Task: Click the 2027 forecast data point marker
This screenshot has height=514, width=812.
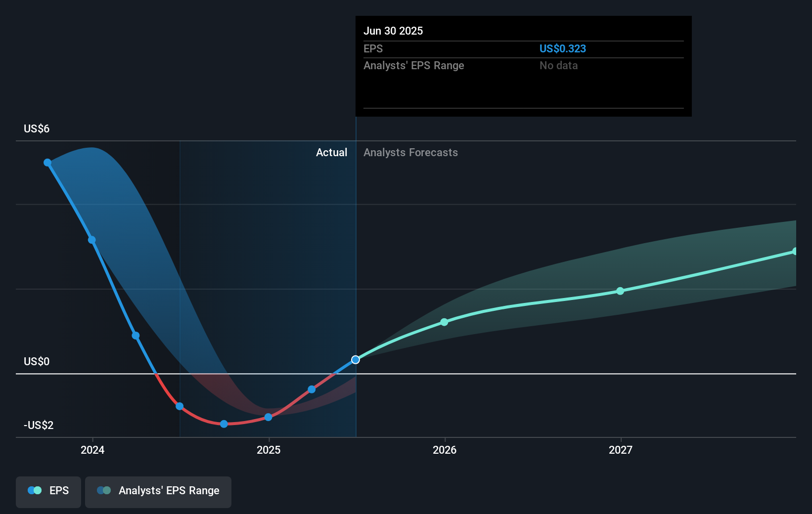Action: [620, 291]
